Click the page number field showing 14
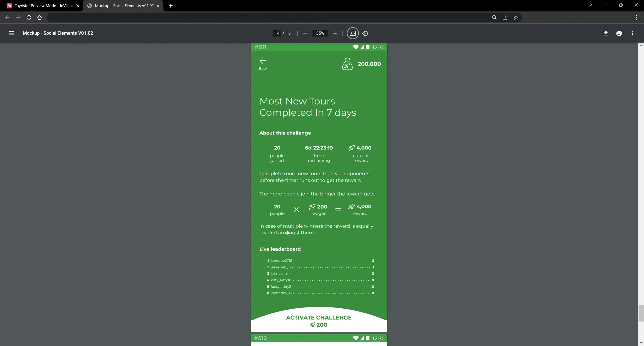Screen dimensions: 644x346 (x=277, y=33)
